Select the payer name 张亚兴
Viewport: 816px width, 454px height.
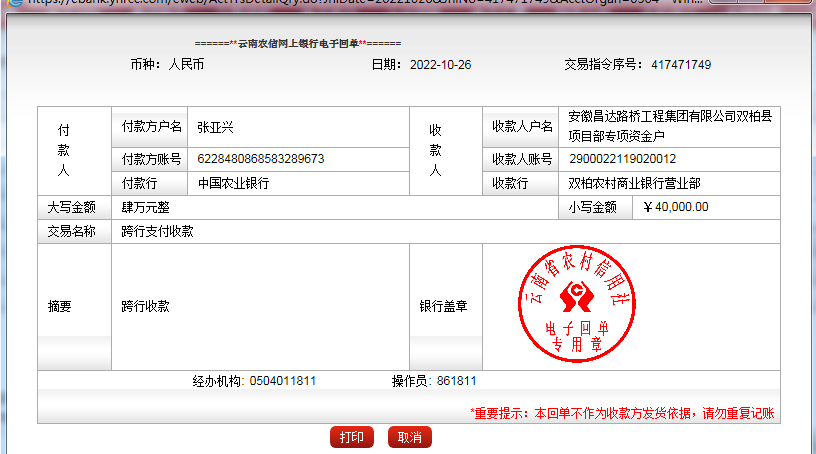click(215, 127)
